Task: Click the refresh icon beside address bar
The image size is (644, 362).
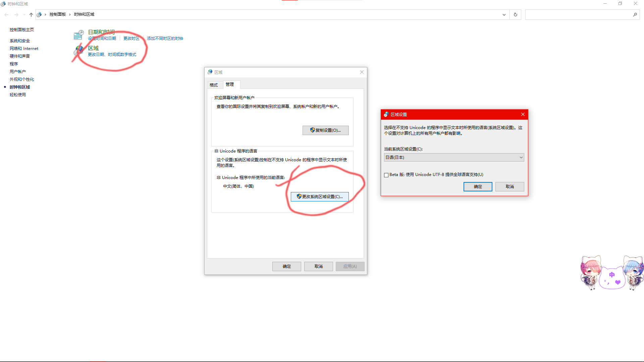Action: pos(516,15)
